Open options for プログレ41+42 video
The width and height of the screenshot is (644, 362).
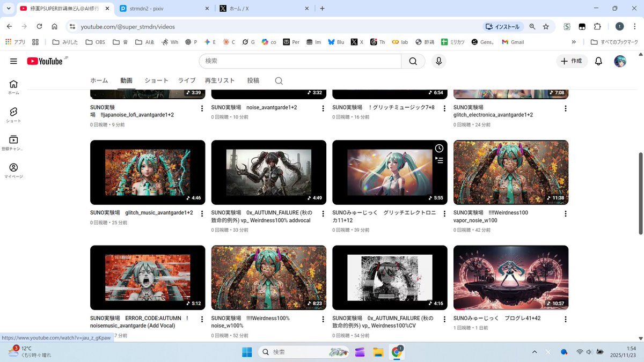pyautogui.click(x=565, y=319)
